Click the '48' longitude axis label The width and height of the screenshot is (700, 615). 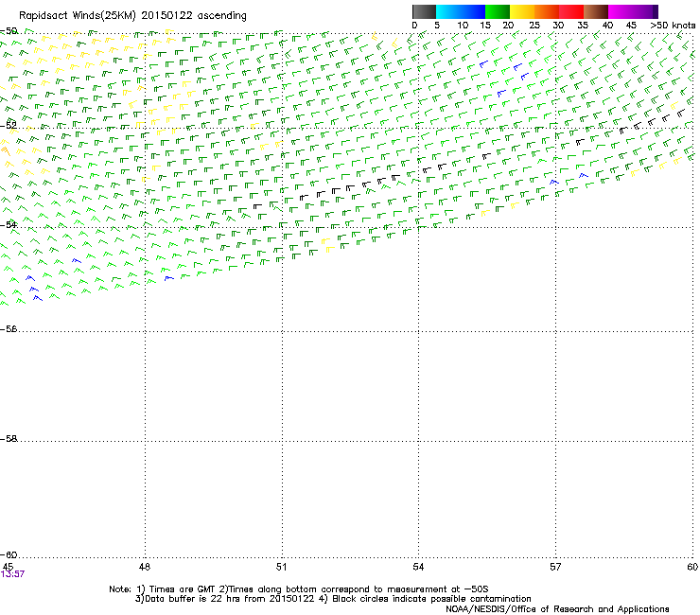(145, 567)
